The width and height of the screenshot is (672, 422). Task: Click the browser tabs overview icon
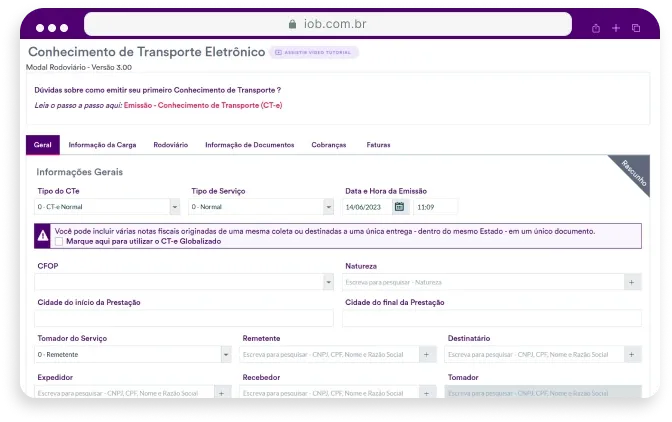coord(636,28)
